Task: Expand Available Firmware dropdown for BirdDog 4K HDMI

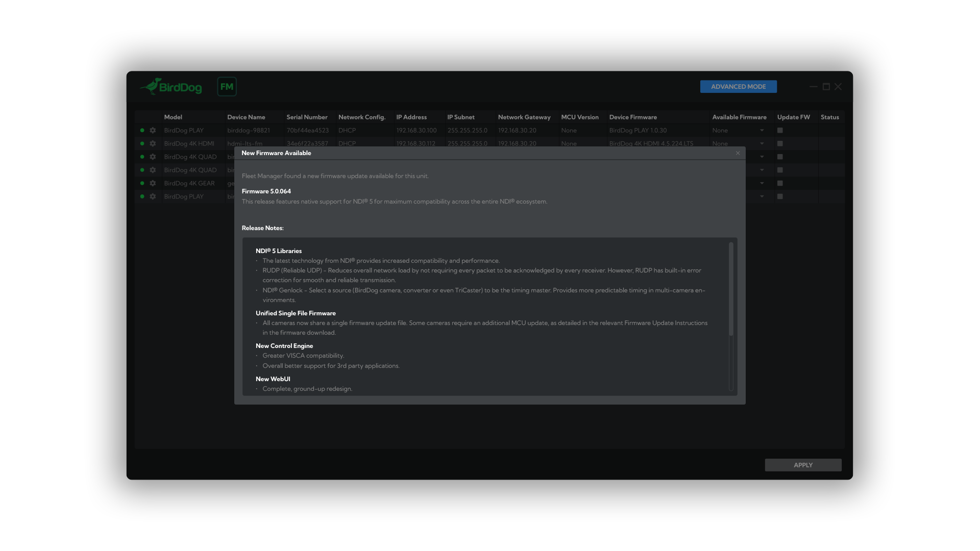Action: [762, 144]
